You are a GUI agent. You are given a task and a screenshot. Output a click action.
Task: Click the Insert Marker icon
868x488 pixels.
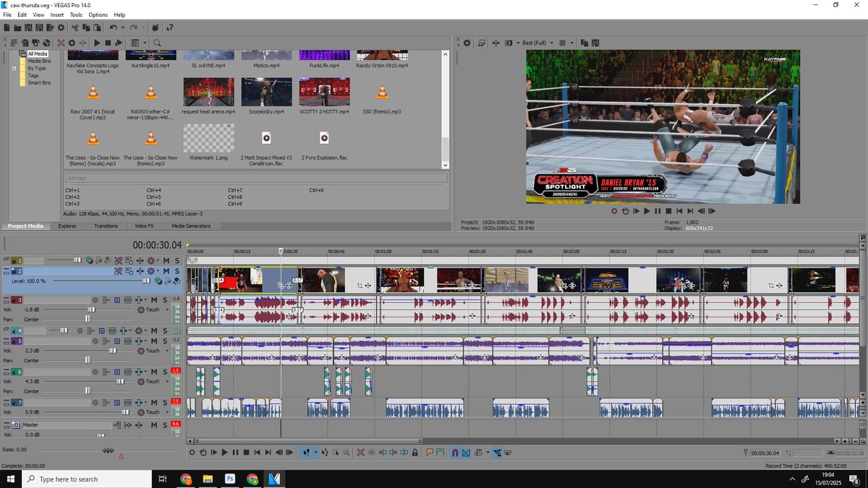(430, 453)
